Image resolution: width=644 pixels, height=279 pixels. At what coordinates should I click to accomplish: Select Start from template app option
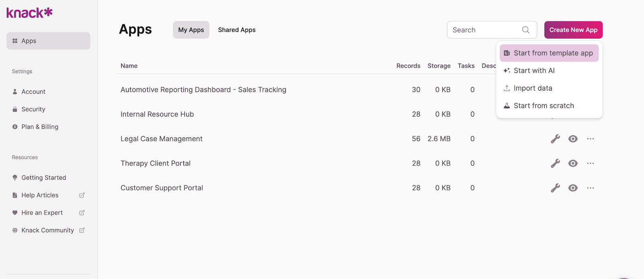click(549, 53)
